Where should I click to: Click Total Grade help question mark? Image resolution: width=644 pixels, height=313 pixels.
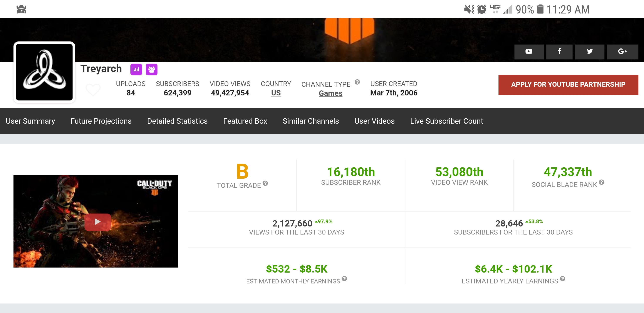(265, 183)
